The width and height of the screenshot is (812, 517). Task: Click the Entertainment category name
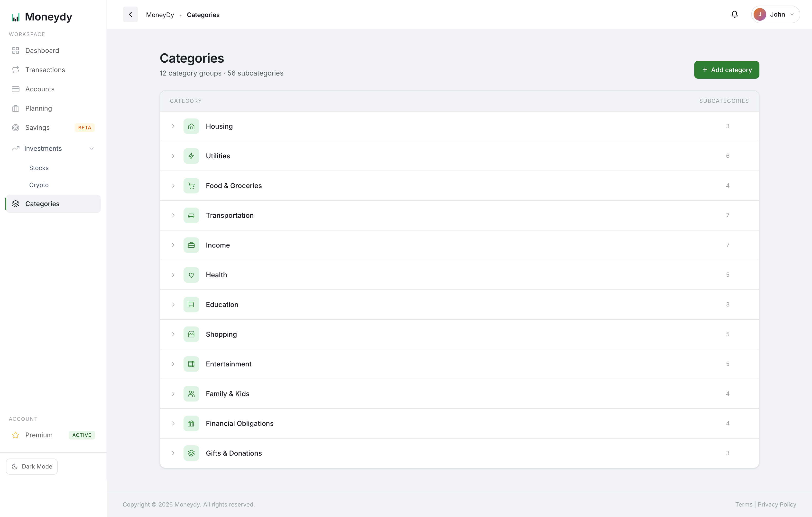229,364
